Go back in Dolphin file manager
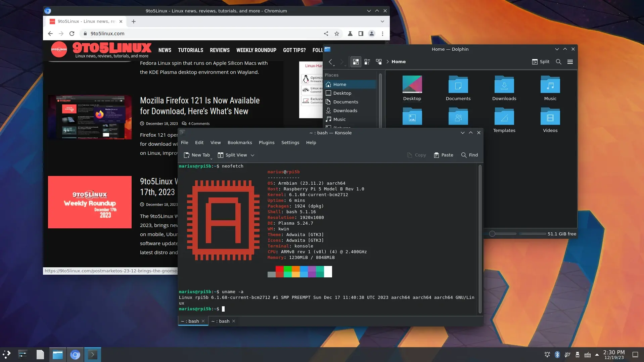This screenshot has height=362, width=644. point(331,62)
